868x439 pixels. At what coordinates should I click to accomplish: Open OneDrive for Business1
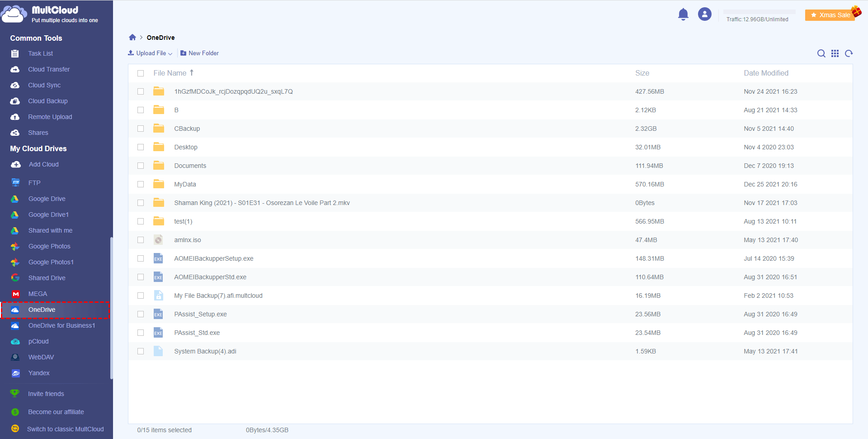pyautogui.click(x=62, y=325)
